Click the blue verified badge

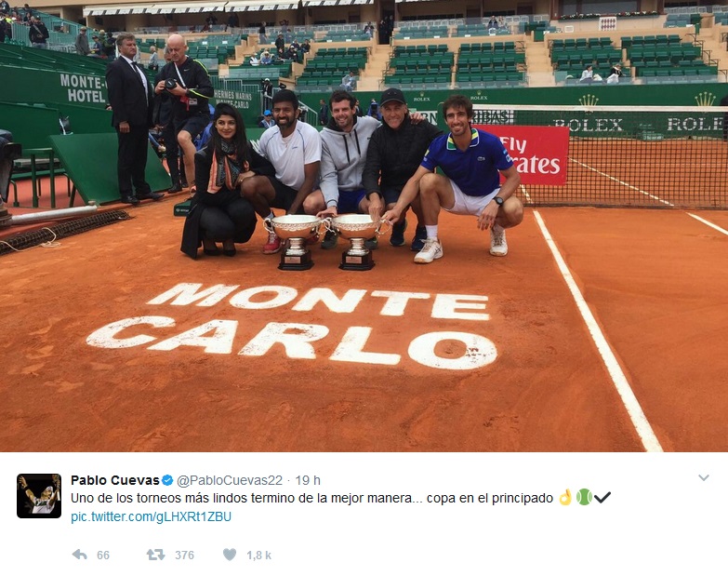pos(167,480)
